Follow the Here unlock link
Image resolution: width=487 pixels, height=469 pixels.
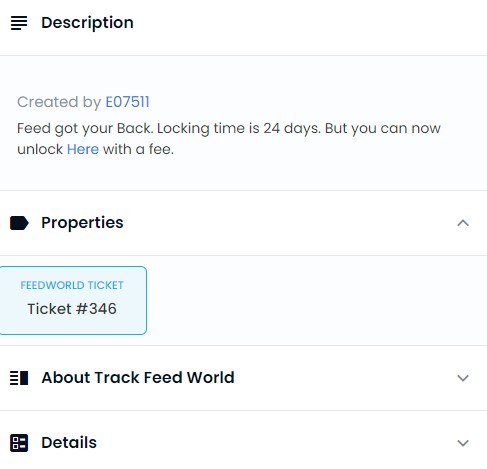[x=83, y=149]
